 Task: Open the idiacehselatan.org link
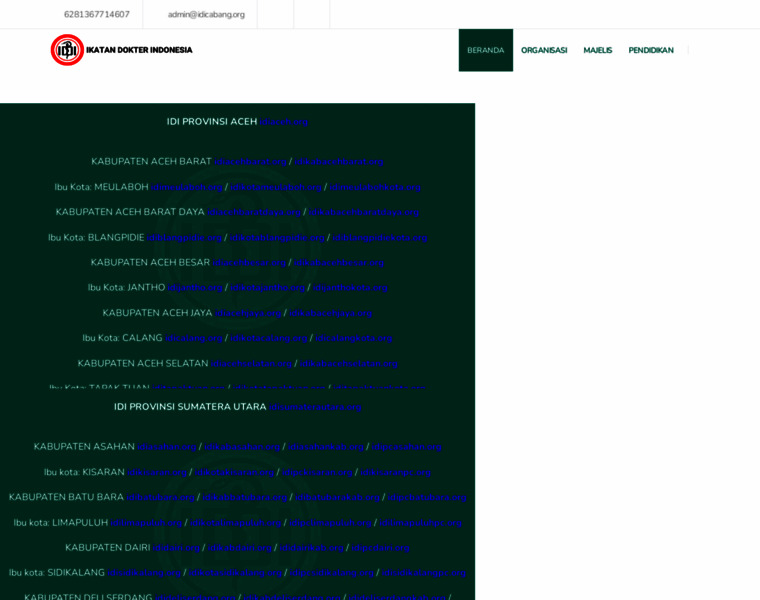click(x=251, y=363)
